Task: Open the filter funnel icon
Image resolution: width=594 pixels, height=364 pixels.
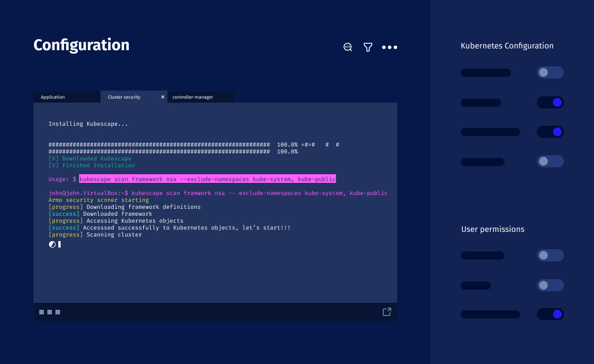Action: pos(368,47)
